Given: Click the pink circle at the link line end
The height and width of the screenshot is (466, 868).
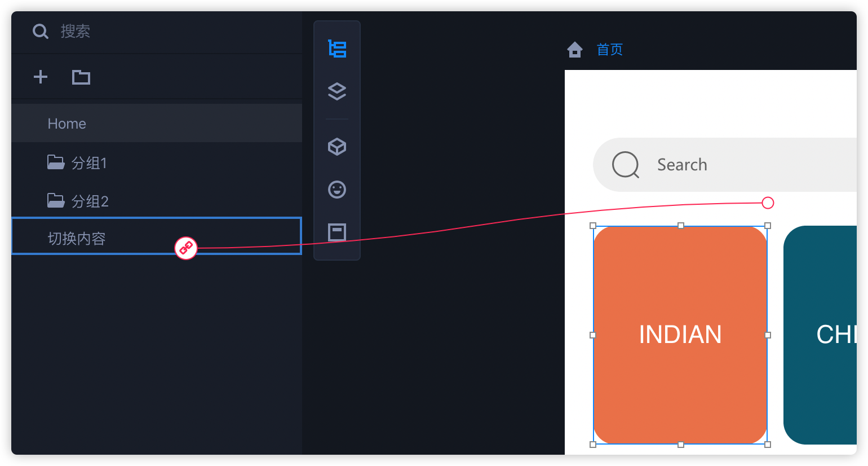Looking at the screenshot, I should [768, 203].
